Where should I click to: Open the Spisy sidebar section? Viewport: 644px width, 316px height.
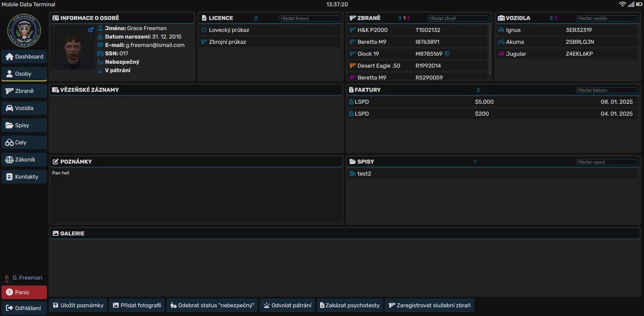coord(24,125)
